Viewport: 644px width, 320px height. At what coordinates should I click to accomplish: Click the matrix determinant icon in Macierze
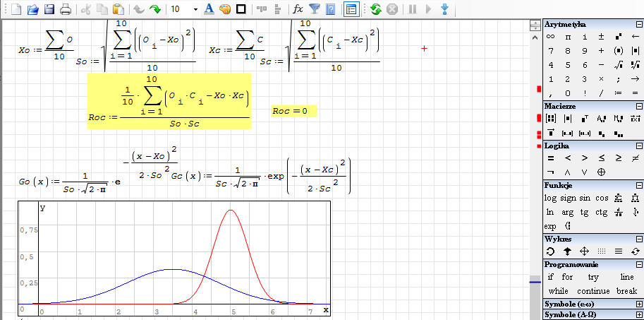(x=567, y=119)
